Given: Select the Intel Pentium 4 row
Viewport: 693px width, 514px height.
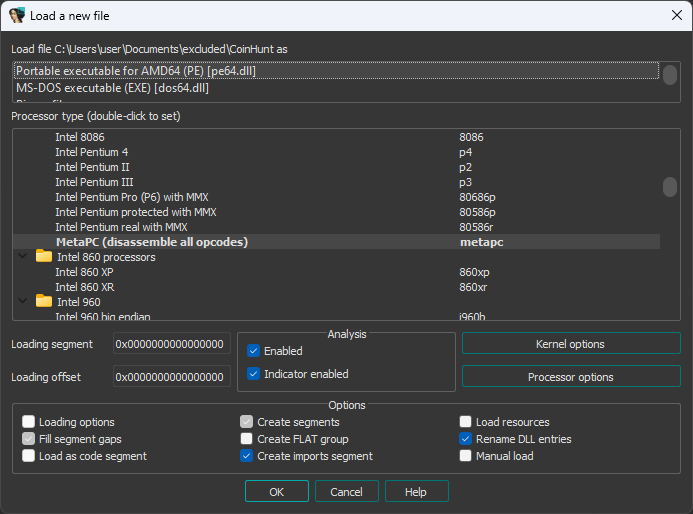Looking at the screenshot, I should tap(336, 152).
